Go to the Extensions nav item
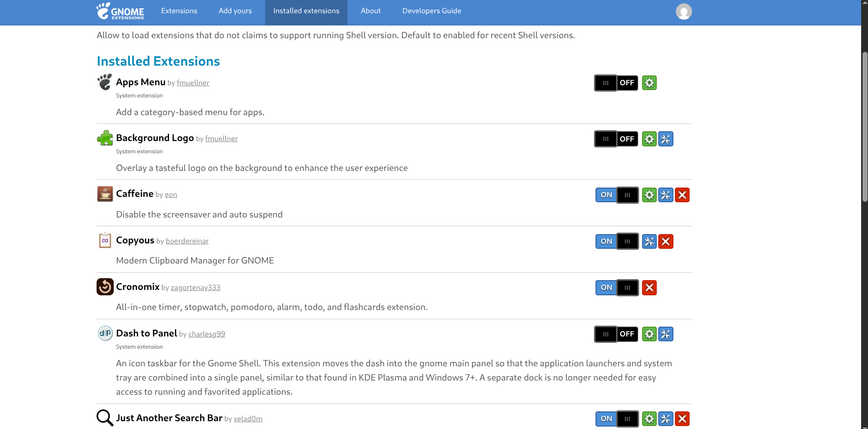 pos(179,11)
